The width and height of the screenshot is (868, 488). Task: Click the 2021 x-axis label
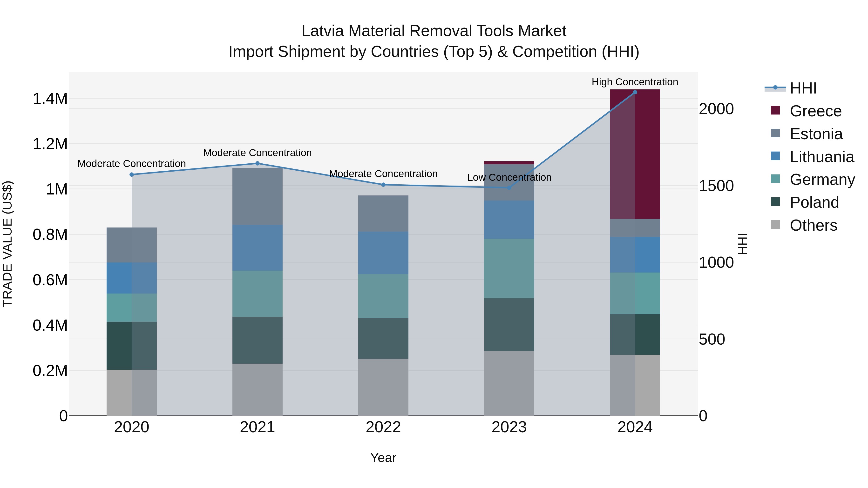258,427
